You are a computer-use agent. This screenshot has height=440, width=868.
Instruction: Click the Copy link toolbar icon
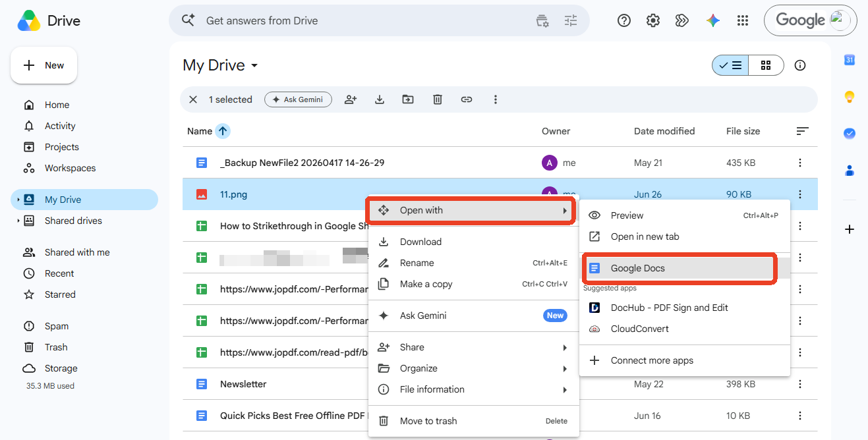tap(467, 99)
